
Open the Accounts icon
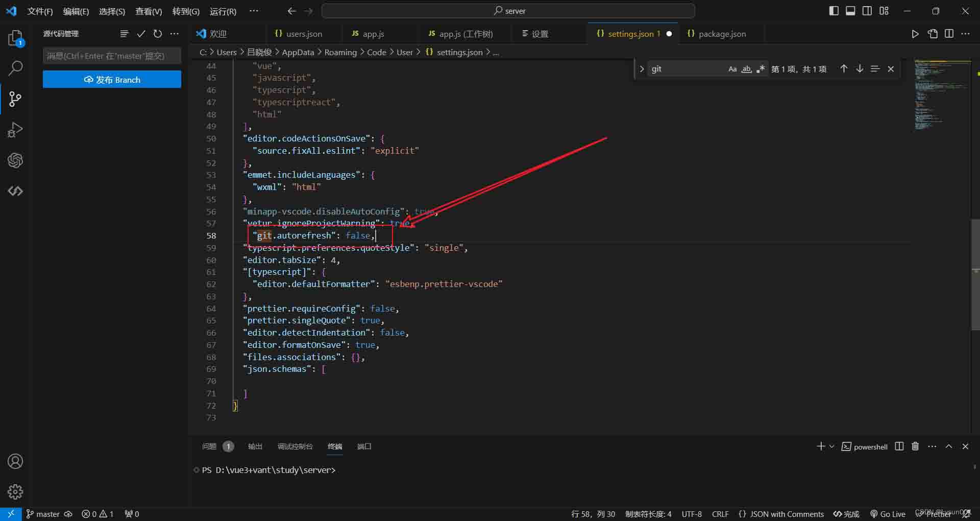tap(15, 461)
